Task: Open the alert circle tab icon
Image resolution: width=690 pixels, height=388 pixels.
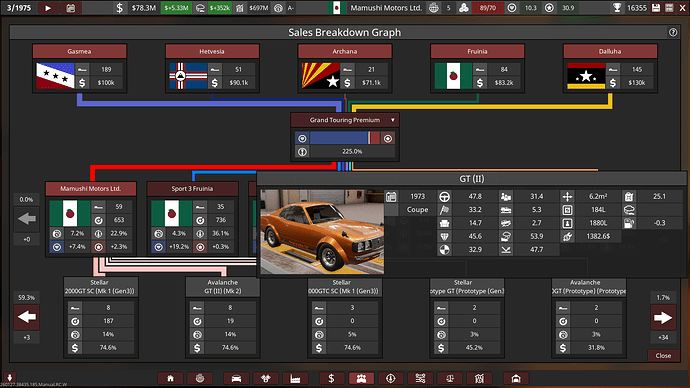Action: (391, 378)
